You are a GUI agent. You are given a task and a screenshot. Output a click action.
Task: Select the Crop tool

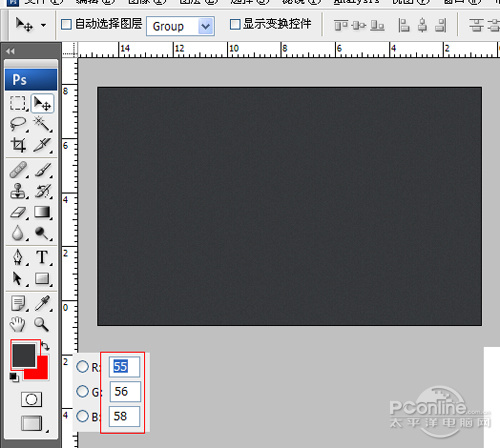pyautogui.click(x=18, y=145)
